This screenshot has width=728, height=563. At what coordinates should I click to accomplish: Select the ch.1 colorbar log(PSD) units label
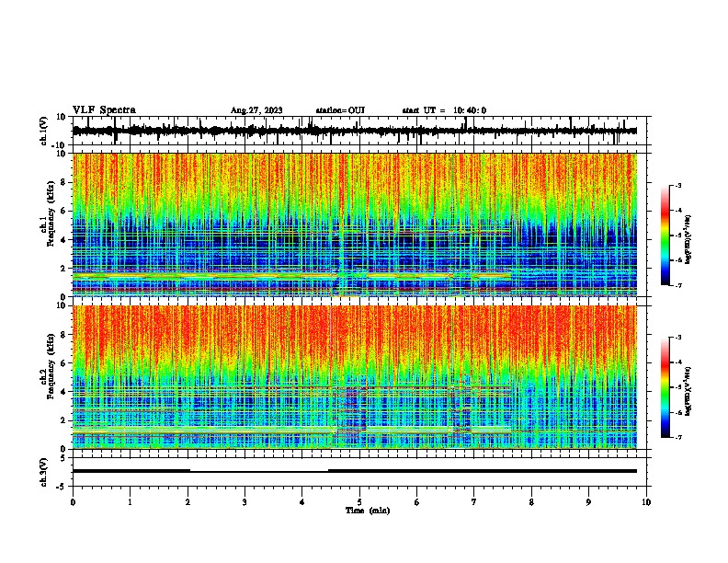(x=688, y=240)
